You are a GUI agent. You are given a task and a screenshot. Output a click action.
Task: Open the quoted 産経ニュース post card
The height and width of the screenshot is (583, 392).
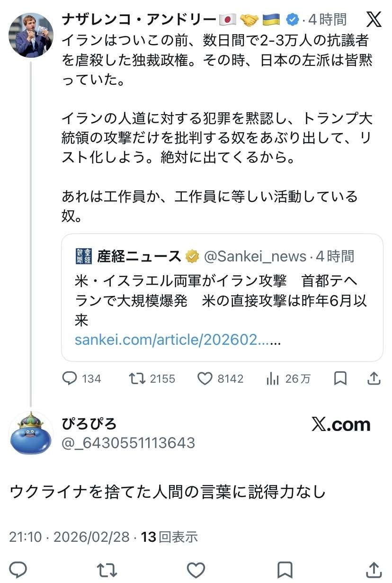coord(222,297)
